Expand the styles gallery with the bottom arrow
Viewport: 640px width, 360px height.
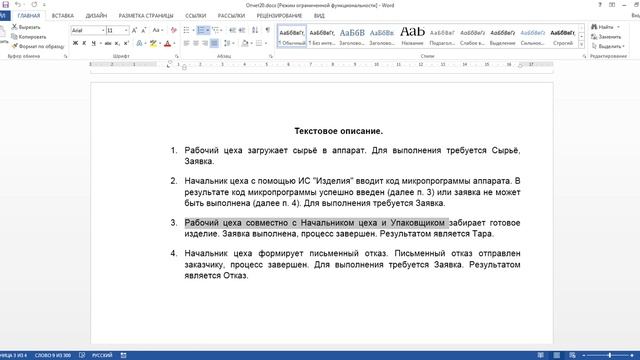click(582, 44)
